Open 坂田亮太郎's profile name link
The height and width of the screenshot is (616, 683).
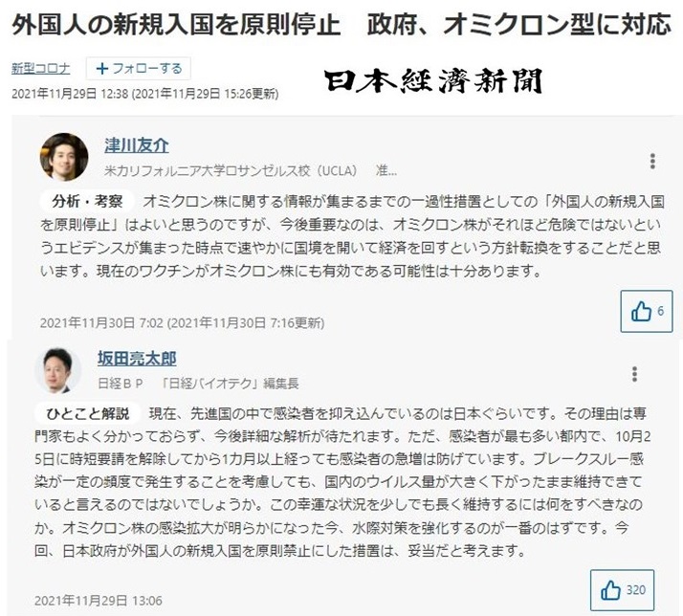coord(136,359)
